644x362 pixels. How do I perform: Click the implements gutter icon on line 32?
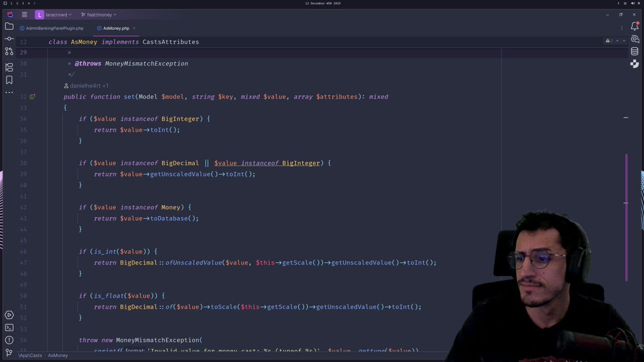[32, 97]
